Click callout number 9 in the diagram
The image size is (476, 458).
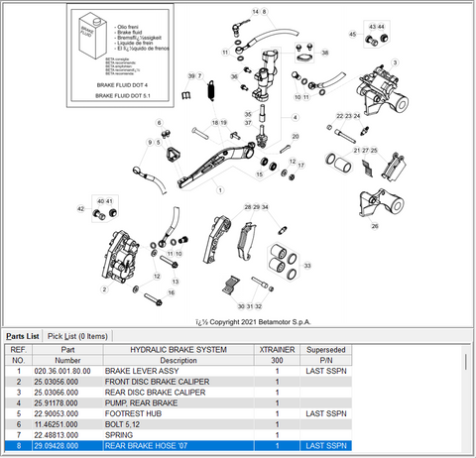tap(150, 143)
